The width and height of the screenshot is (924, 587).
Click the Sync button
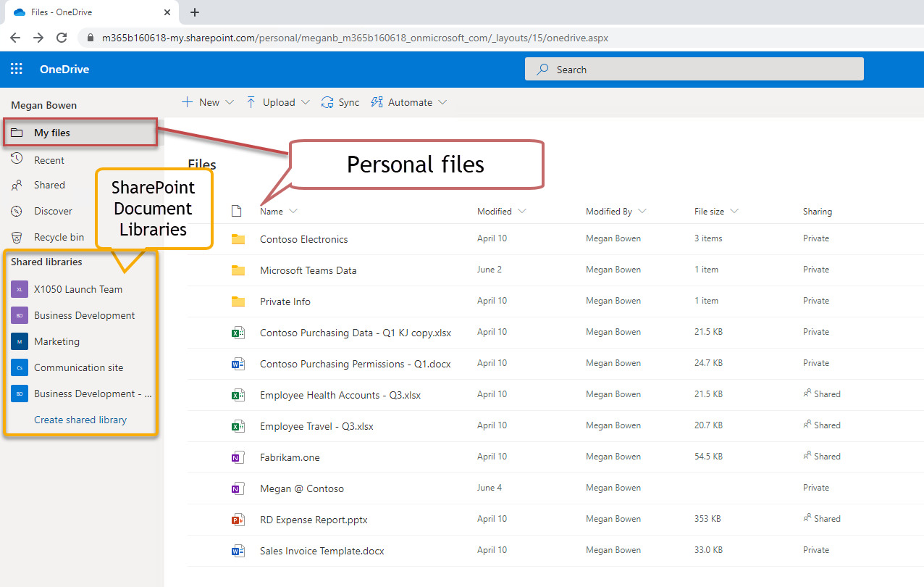point(340,102)
